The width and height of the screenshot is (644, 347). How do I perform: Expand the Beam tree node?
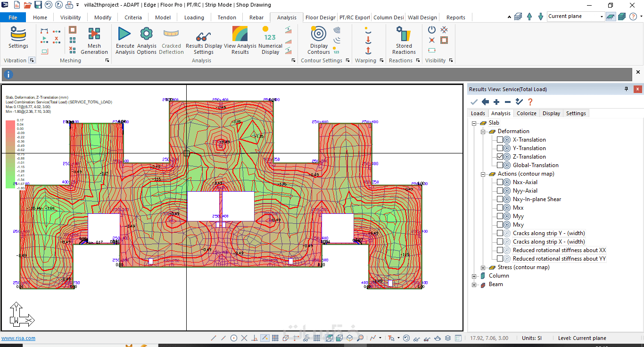474,285
